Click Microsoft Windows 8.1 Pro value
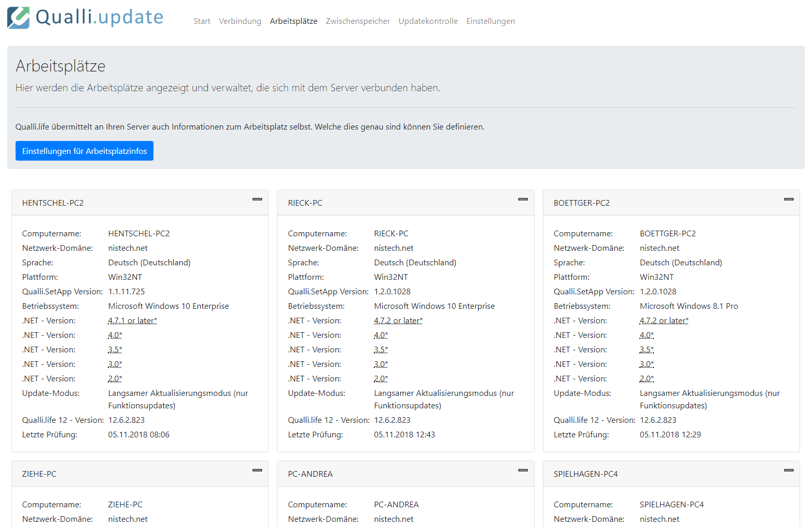The height and width of the screenshot is (527, 812). [689, 306]
